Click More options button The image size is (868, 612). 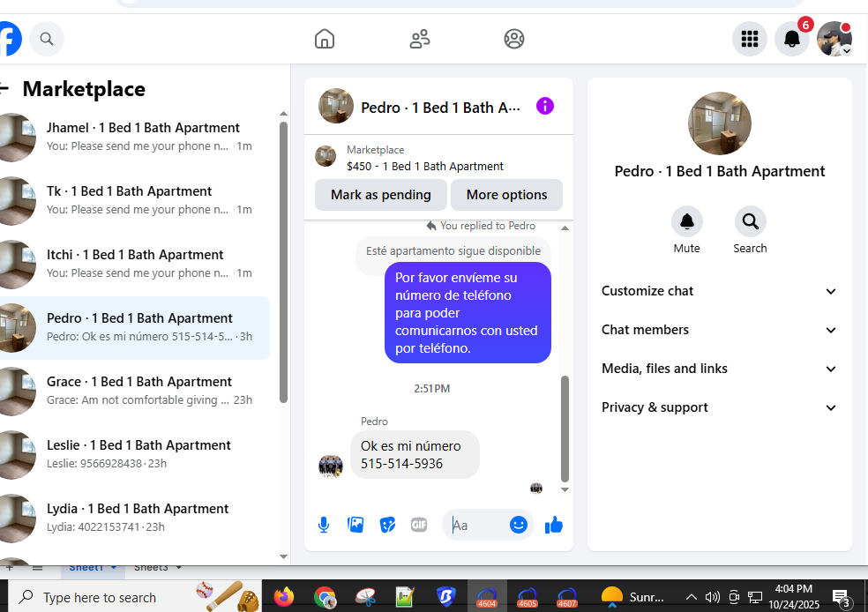[x=506, y=195]
